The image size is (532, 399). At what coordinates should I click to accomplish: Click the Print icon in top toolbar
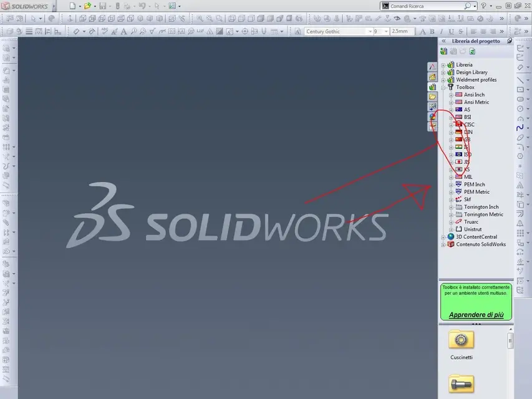[x=127, y=6]
